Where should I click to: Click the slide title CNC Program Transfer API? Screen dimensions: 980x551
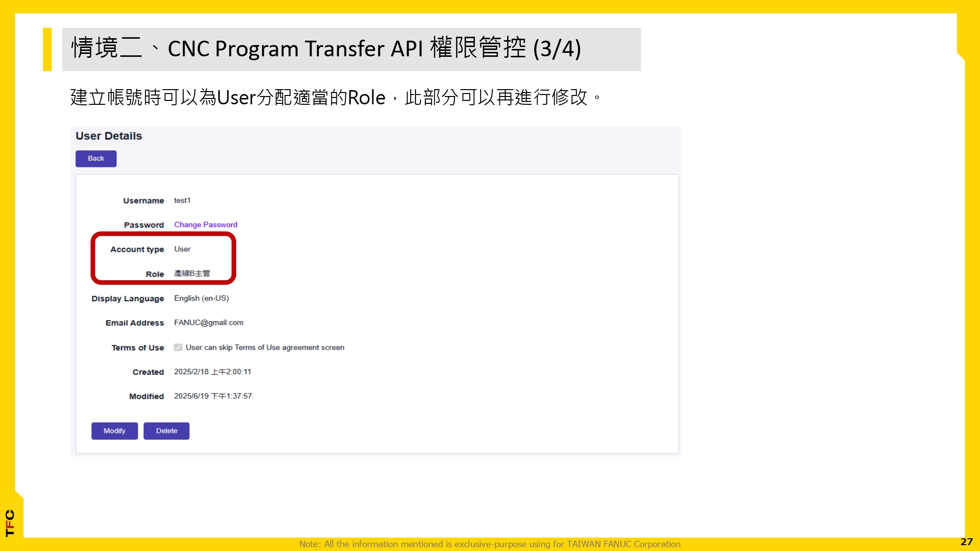click(x=326, y=48)
